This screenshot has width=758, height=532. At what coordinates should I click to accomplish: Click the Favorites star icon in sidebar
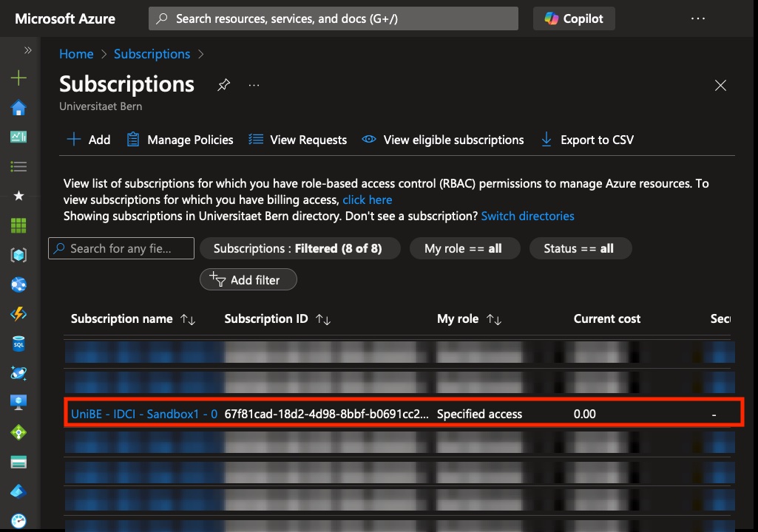coord(18,196)
